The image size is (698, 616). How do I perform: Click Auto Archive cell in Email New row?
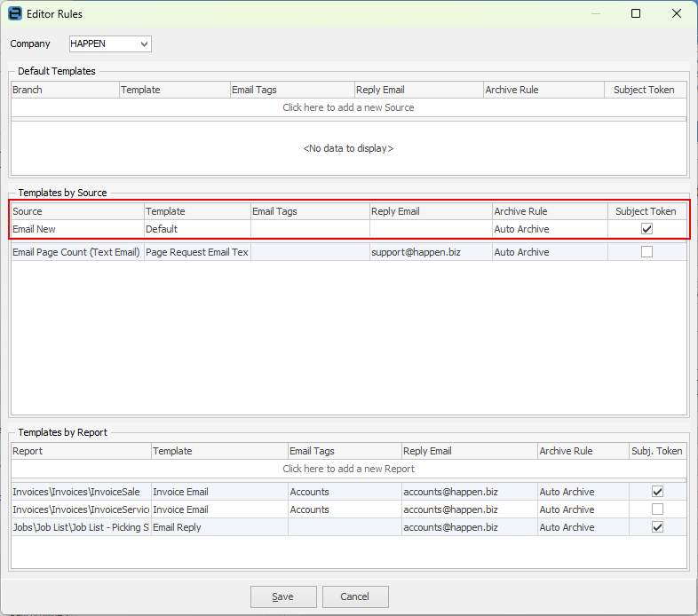(551, 229)
